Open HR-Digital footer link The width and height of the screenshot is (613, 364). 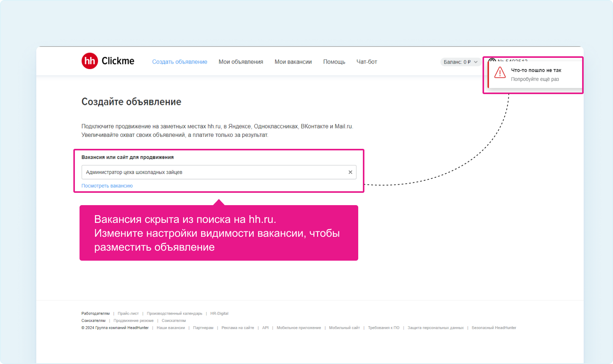(x=219, y=313)
